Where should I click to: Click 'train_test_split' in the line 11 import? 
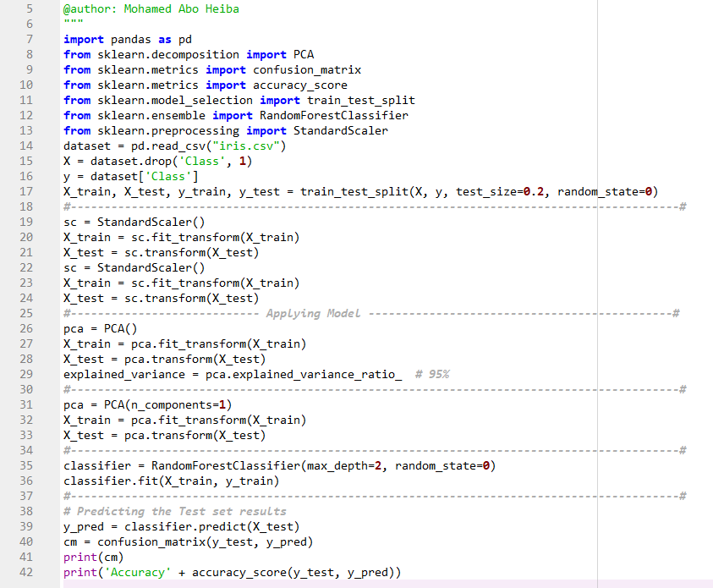(x=361, y=101)
